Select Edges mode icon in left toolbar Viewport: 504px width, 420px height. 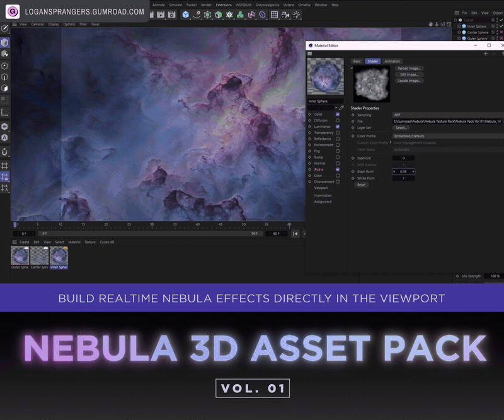click(x=4, y=77)
